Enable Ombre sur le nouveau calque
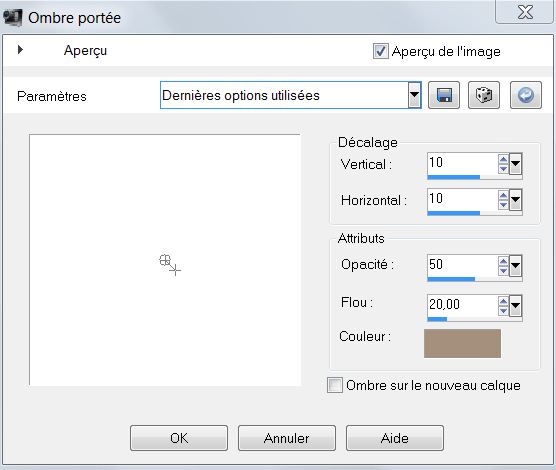 tap(335, 385)
